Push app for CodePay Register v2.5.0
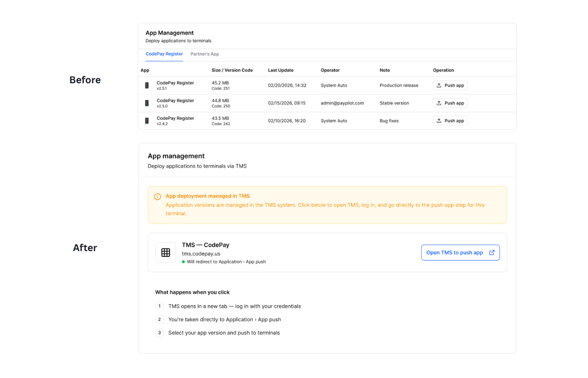This screenshot has width=588, height=378. click(450, 103)
